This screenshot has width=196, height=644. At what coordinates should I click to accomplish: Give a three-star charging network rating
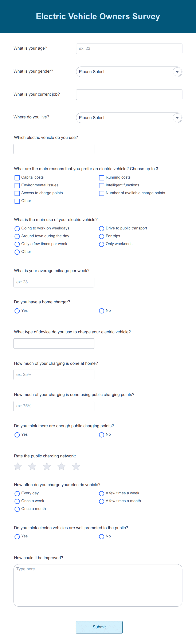pos(47,466)
